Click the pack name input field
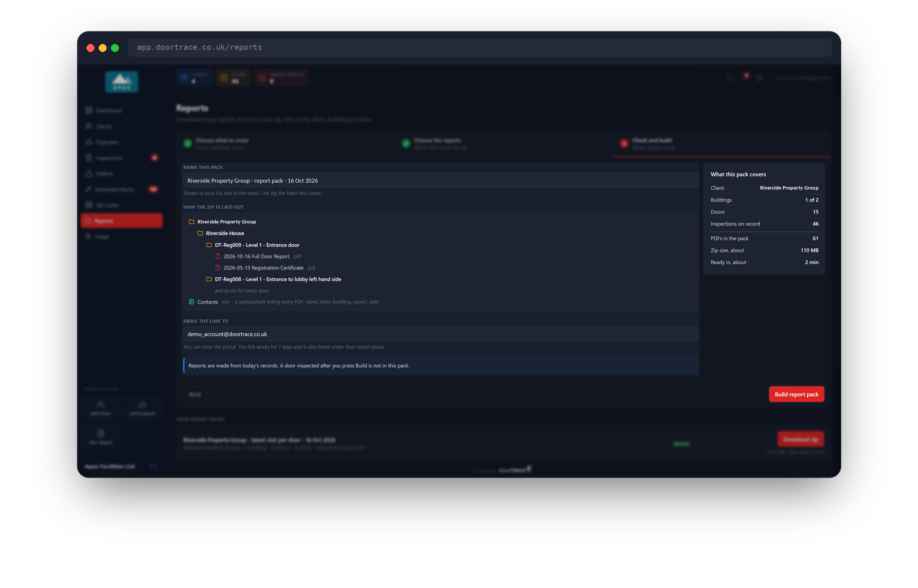The width and height of the screenshot is (918, 588). pyautogui.click(x=440, y=180)
